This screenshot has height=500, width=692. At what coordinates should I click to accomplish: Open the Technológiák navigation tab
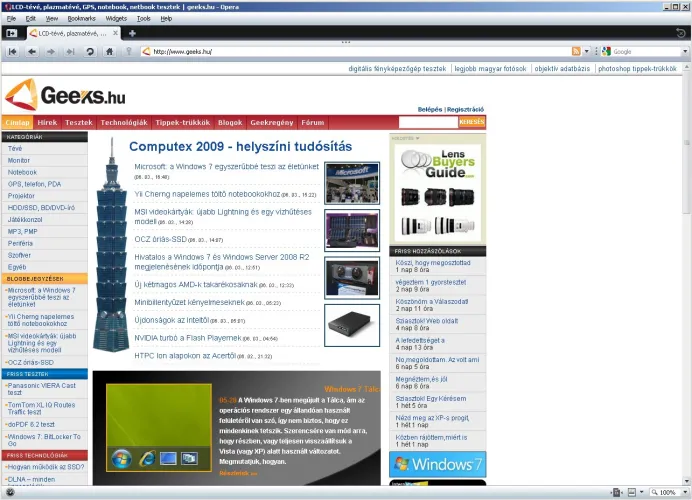124,122
